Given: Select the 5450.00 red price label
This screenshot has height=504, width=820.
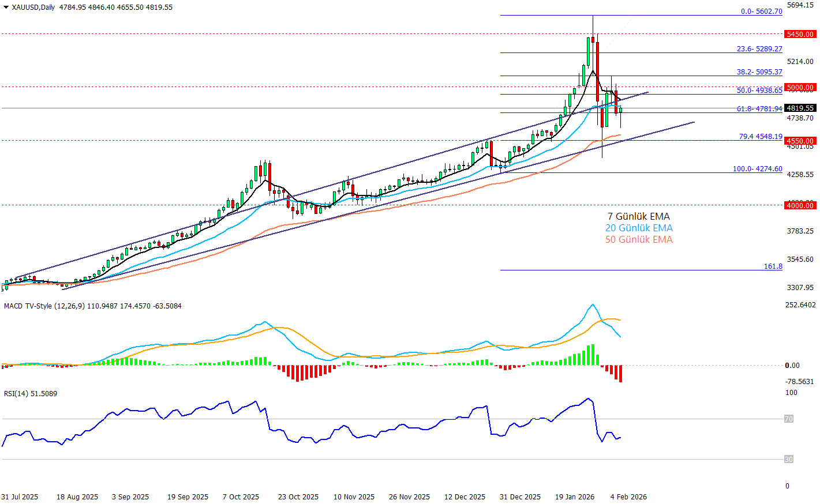Looking at the screenshot, I should click(x=800, y=35).
